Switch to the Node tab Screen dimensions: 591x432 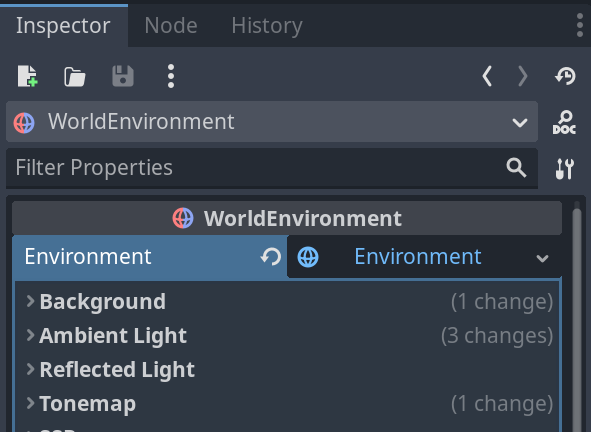171,26
